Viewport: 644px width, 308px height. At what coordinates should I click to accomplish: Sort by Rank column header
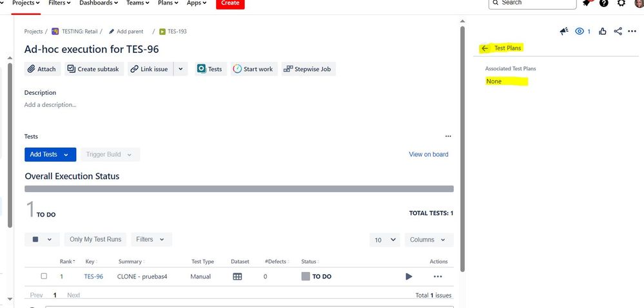[x=67, y=262]
